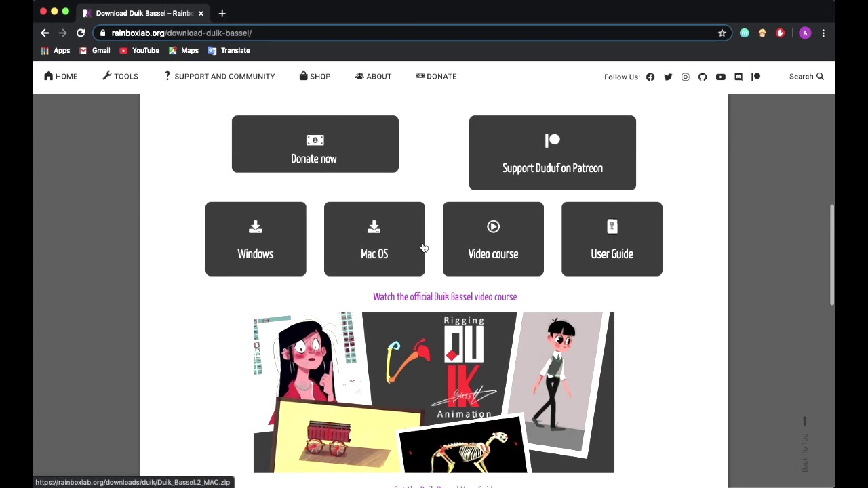Open the SHOP menu item
This screenshot has height=488, width=868.
(x=315, y=76)
